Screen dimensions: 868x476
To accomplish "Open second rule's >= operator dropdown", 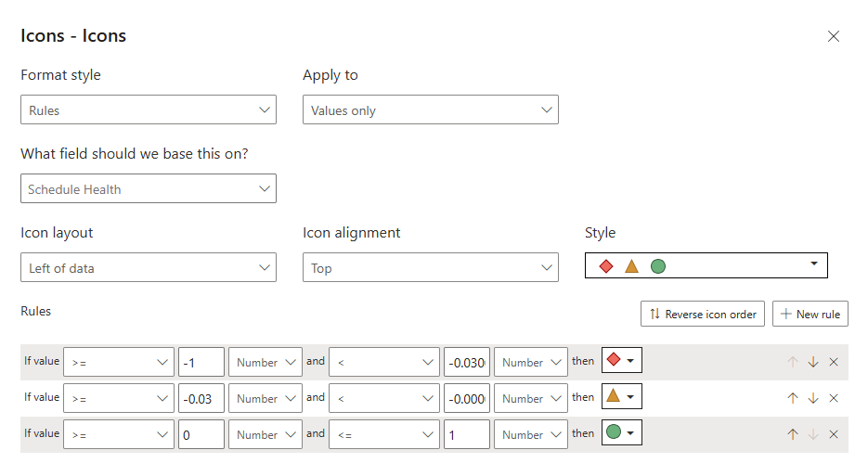I will pyautogui.click(x=119, y=398).
